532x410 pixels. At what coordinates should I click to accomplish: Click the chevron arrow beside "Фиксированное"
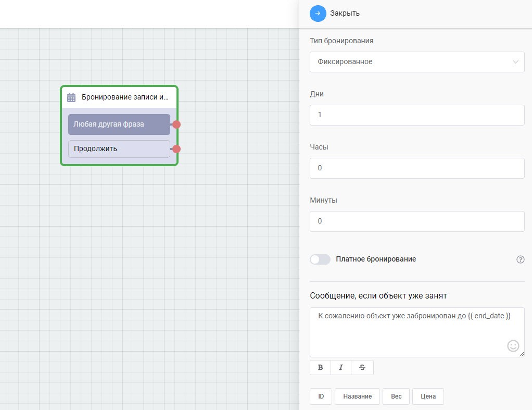(515, 61)
